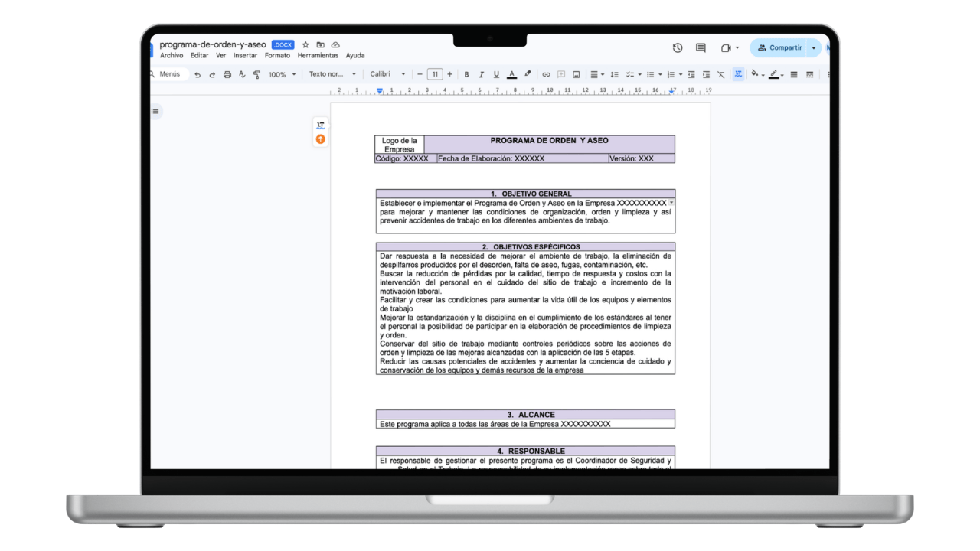Image resolution: width=980 pixels, height=551 pixels.
Task: Insert a link
Action: (x=546, y=74)
